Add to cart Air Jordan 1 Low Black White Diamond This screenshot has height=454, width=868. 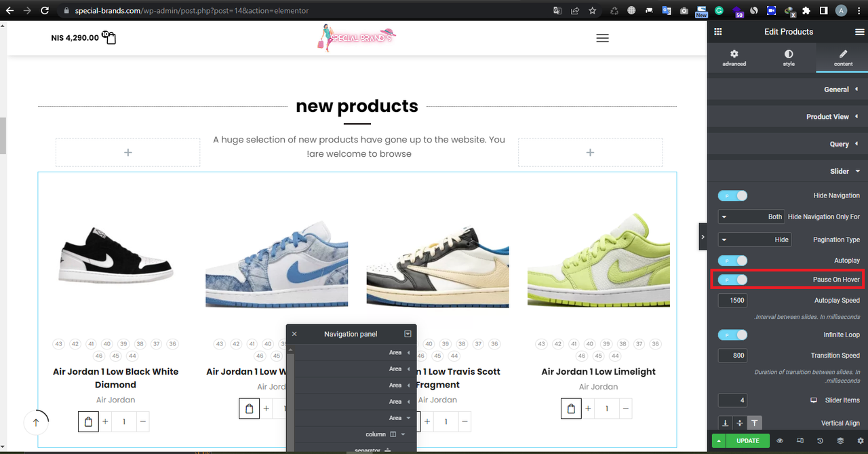coord(88,421)
